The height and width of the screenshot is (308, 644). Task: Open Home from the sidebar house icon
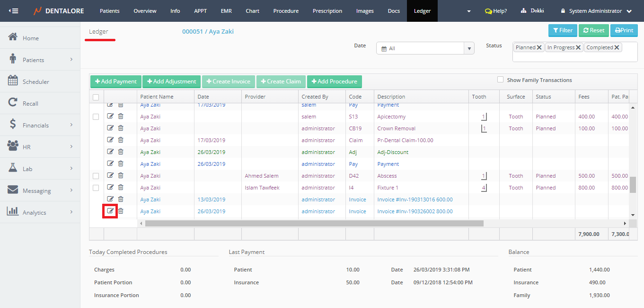pos(13,37)
